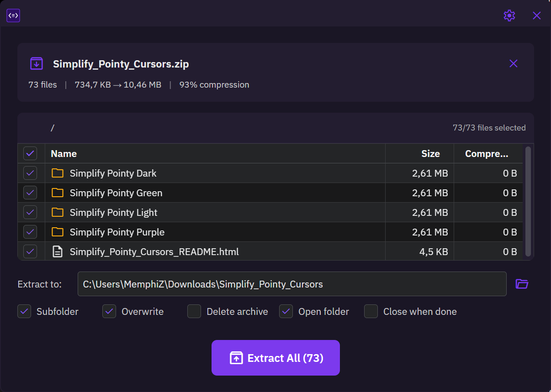Image resolution: width=551 pixels, height=392 pixels.
Task: Click the Simplify Pointy Purple folder icon
Action: click(58, 232)
